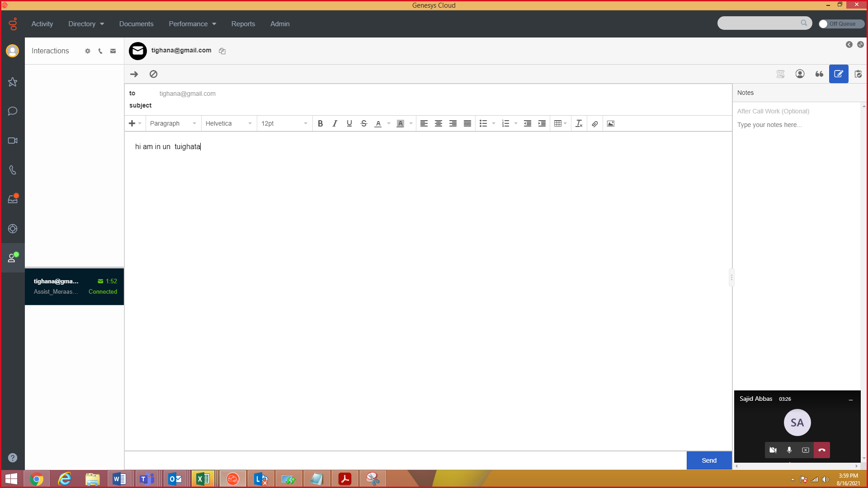Viewport: 868px width, 488px height.
Task: Open the Helvetica font dropdown
Action: click(228, 123)
